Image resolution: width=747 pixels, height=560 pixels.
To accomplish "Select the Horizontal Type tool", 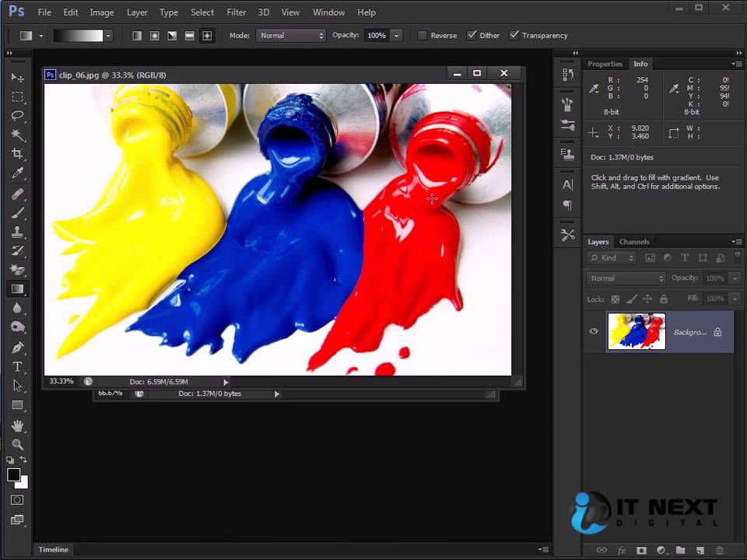I will pos(17,366).
